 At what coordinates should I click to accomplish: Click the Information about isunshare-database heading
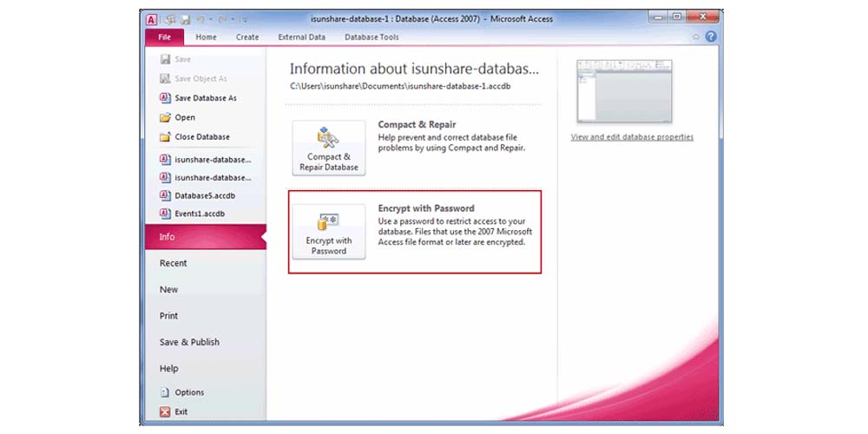click(414, 69)
